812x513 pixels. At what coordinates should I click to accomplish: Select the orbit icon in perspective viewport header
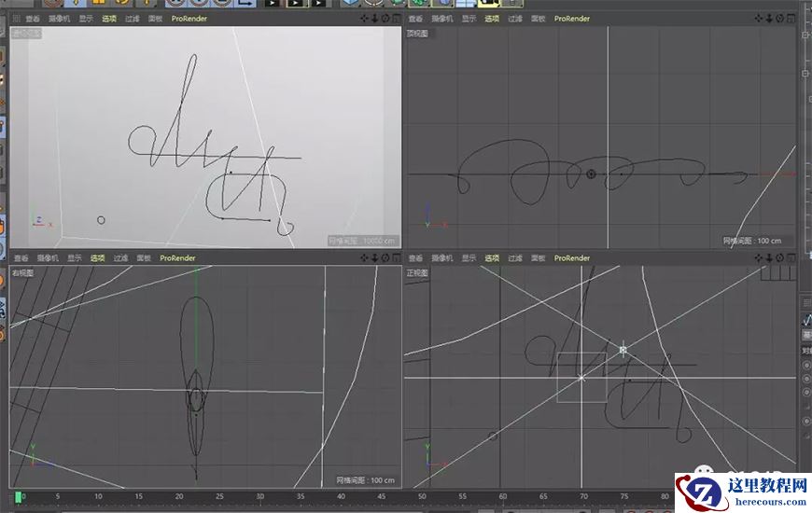tap(385, 18)
